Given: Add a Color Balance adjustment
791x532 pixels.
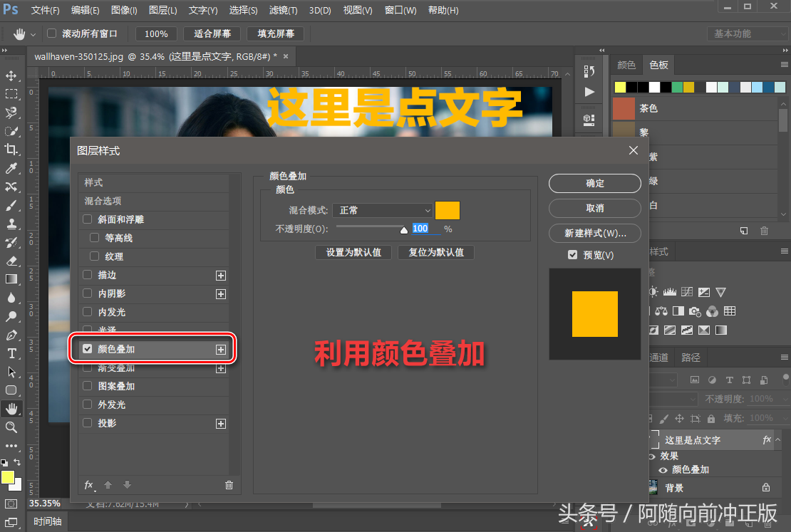Looking at the screenshot, I should pos(661,311).
